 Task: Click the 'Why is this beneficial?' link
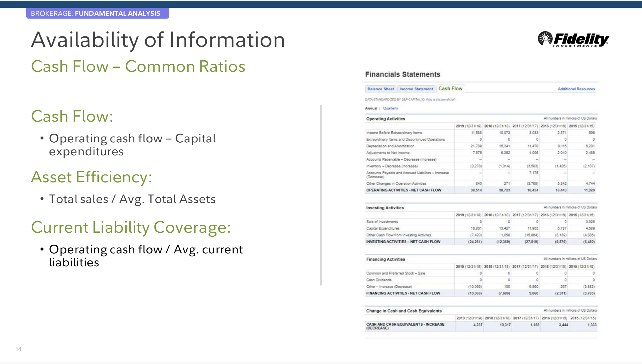point(441,99)
